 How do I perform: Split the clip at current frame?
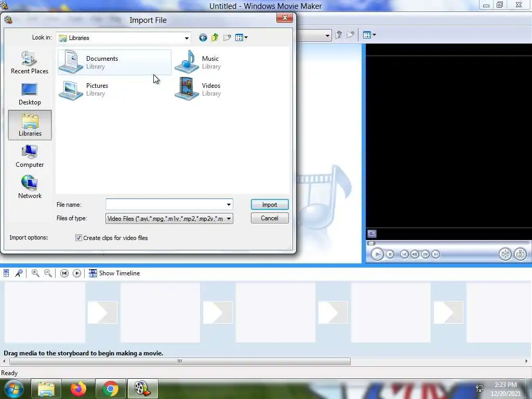click(505, 254)
